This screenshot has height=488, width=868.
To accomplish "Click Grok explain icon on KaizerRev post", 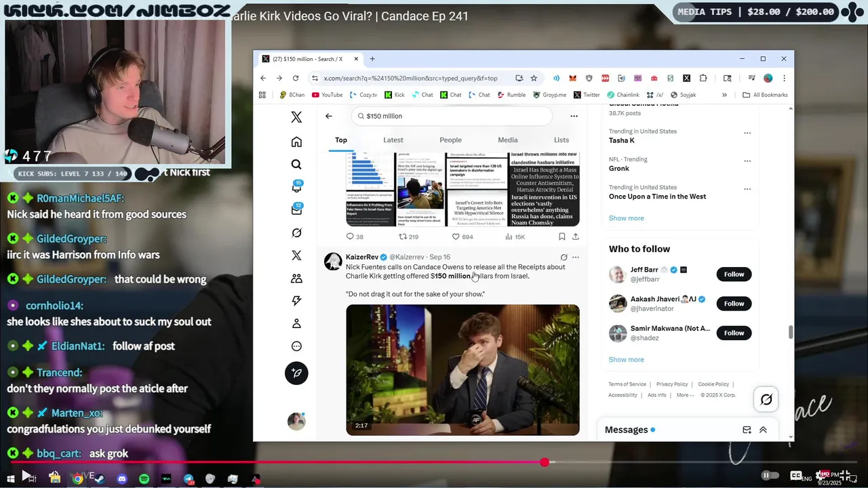I will [564, 257].
